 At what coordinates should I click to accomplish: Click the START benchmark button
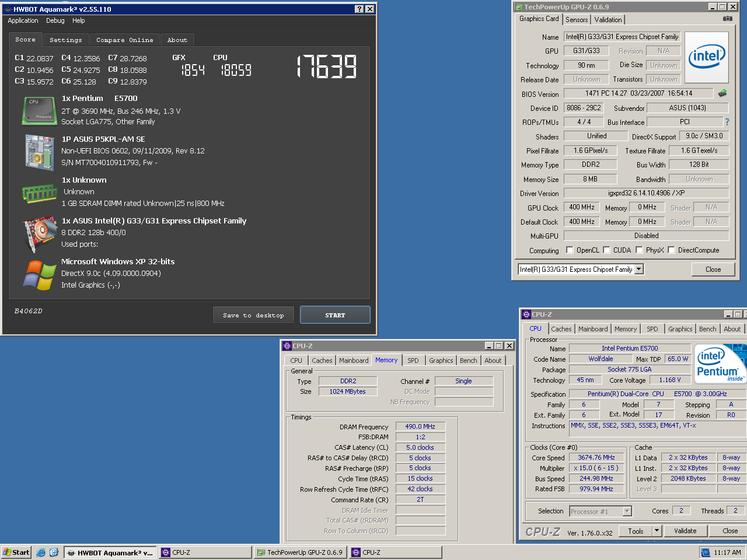(335, 315)
